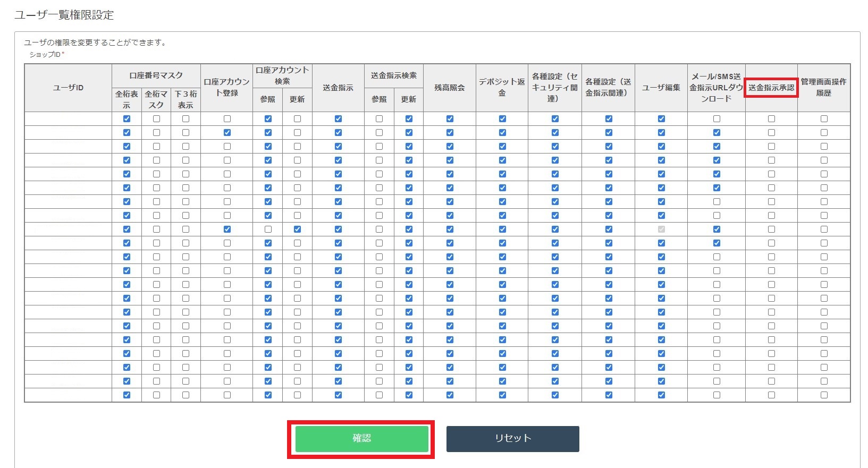Uncheck デポジット返金 in the last row
This screenshot has width=868, height=468.
click(x=502, y=395)
